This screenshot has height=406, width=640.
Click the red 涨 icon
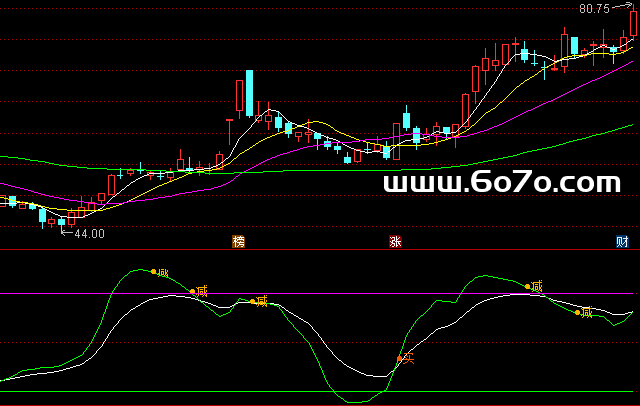pos(395,242)
